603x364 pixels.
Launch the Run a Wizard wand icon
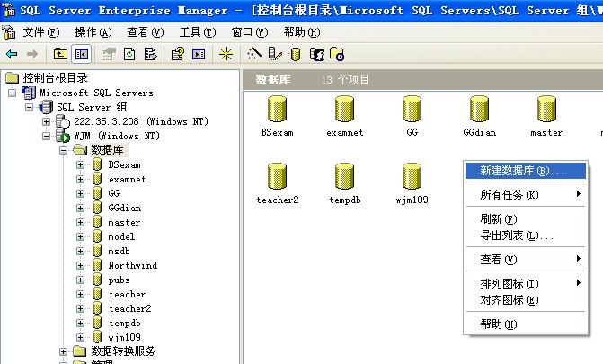[x=253, y=54]
